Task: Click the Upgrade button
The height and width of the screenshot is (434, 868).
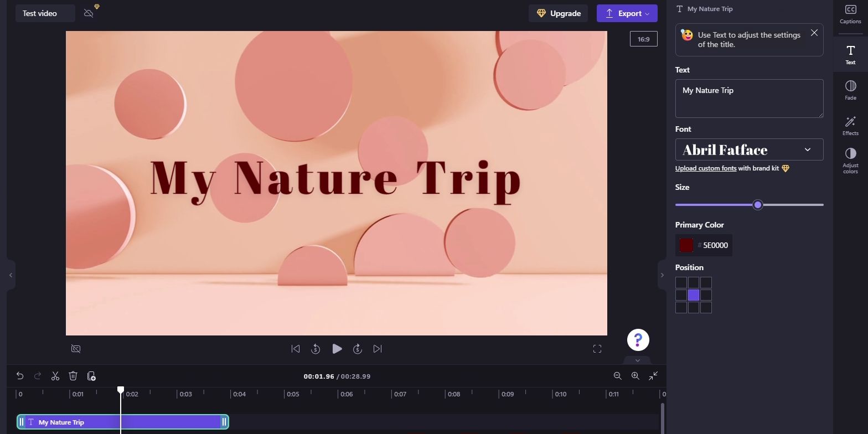Action: click(x=558, y=13)
